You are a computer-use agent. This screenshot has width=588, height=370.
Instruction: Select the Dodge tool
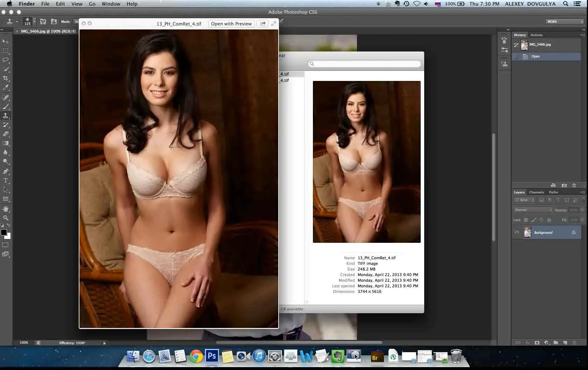[x=6, y=161]
